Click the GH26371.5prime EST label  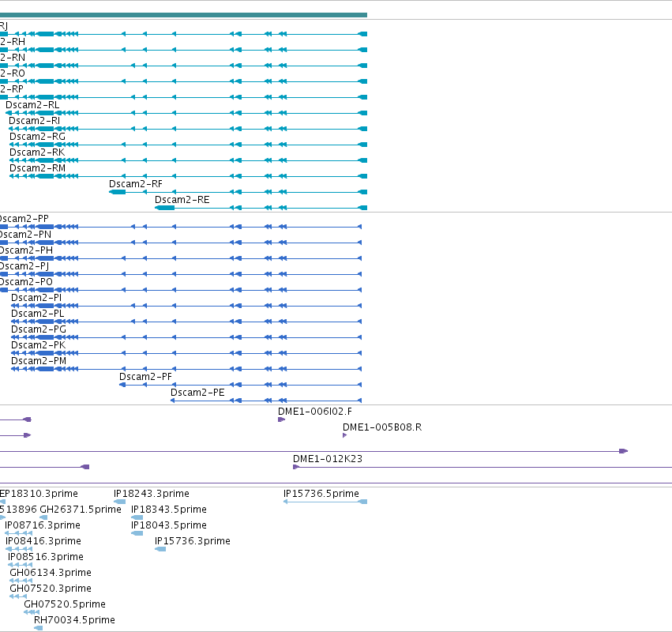[81, 510]
